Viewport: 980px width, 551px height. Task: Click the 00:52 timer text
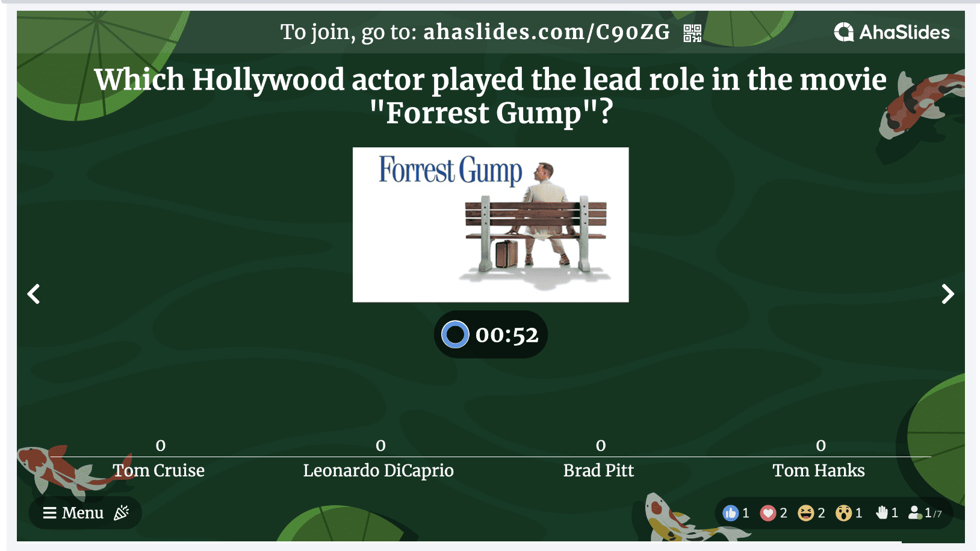(507, 335)
